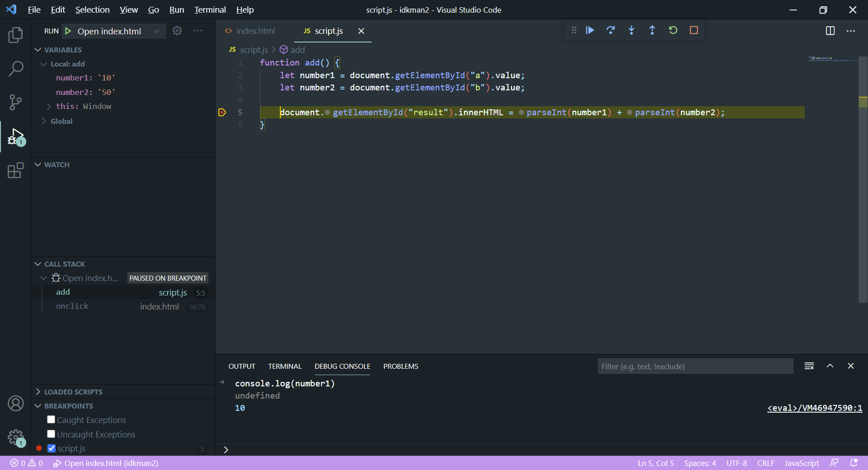This screenshot has height=470, width=868.
Task: Click the debug console filter field
Action: pos(695,367)
